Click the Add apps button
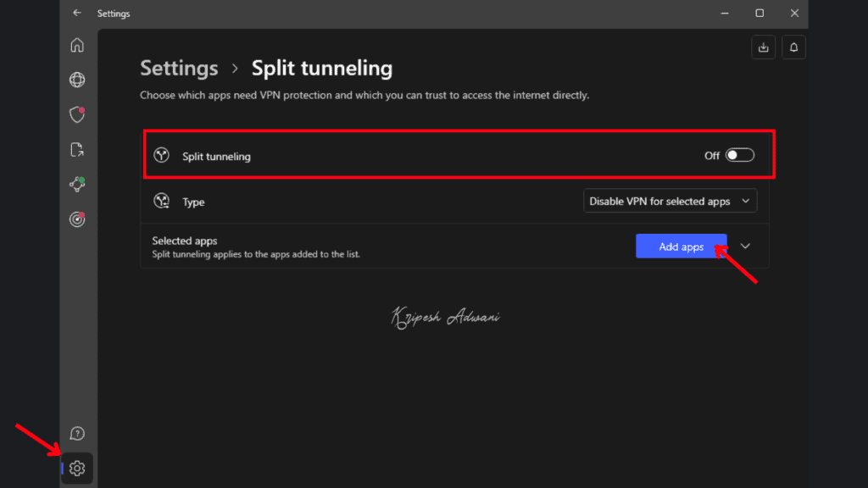 tap(681, 246)
